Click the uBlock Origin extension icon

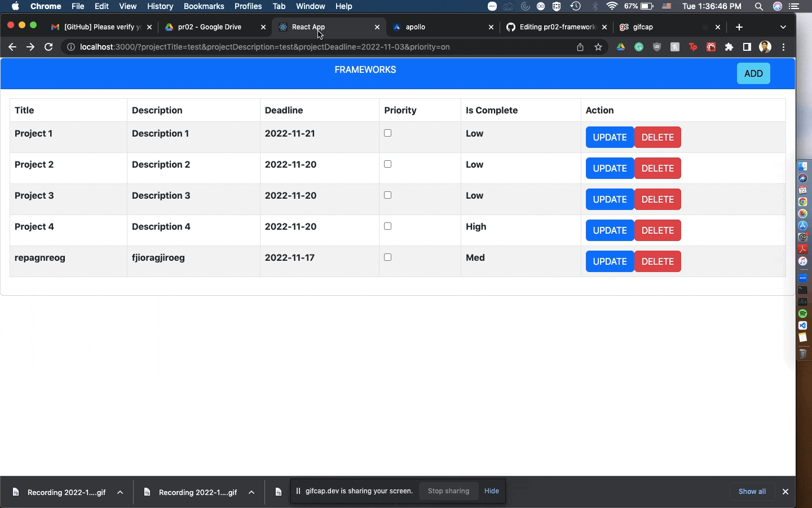point(656,47)
